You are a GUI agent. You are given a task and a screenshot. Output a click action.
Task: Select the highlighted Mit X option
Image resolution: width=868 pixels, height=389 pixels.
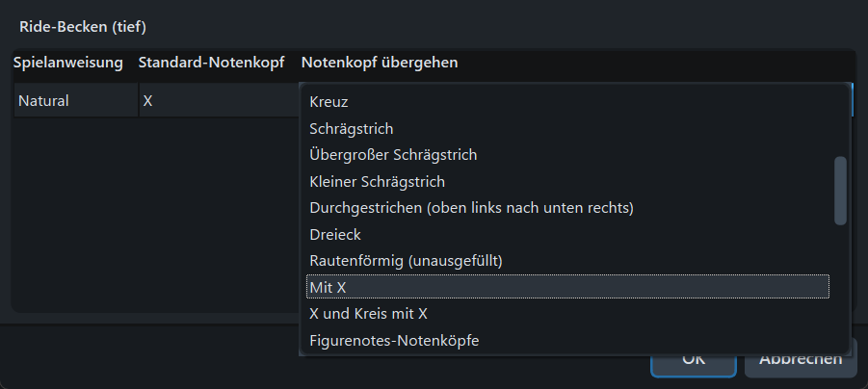pos(567,287)
